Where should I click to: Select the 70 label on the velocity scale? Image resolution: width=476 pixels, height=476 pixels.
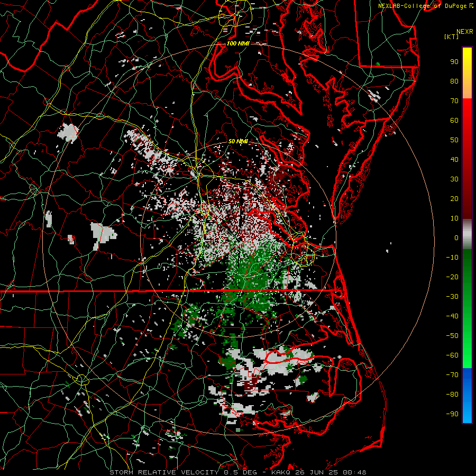click(454, 101)
